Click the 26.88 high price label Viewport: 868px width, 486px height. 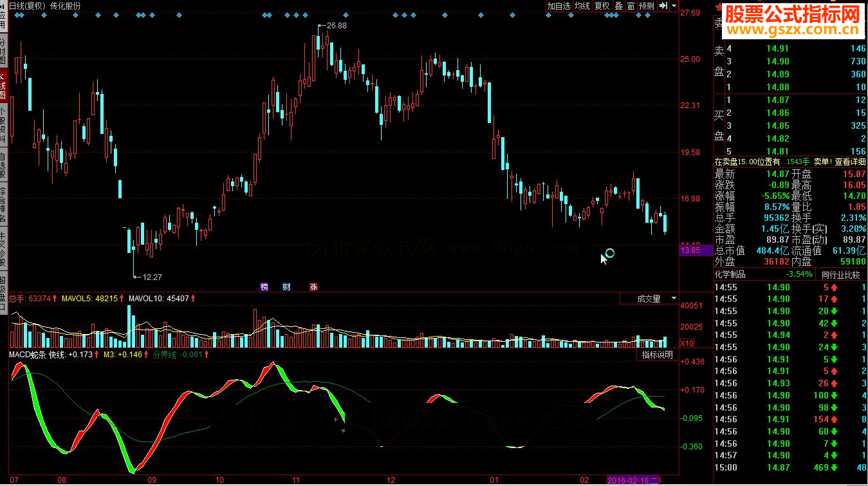pyautogui.click(x=337, y=26)
